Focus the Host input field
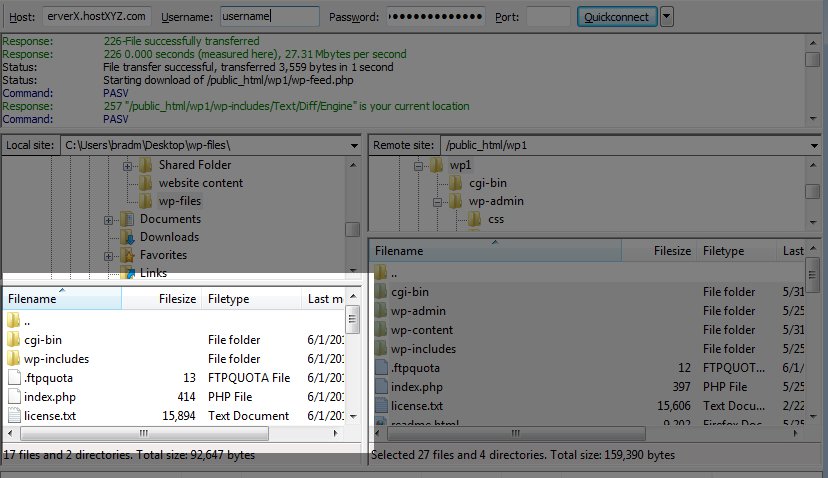Viewport: 828px width, 478px height. tap(97, 16)
